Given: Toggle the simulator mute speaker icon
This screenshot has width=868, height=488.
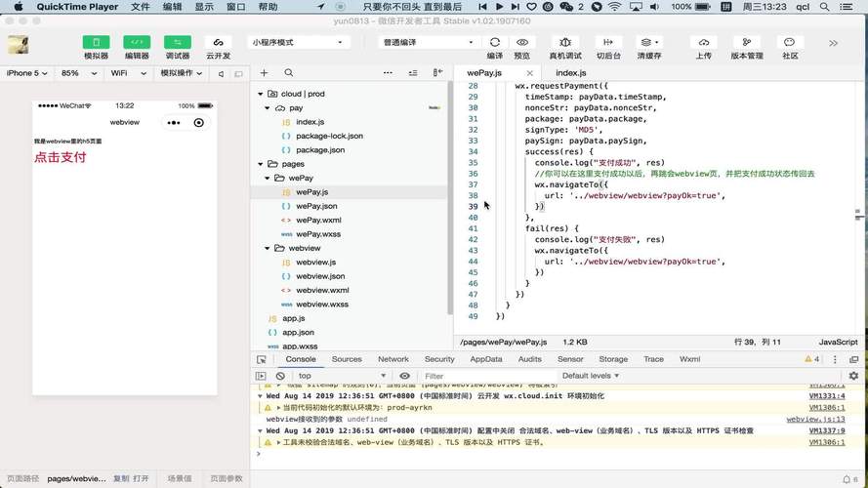Looking at the screenshot, I should point(221,73).
